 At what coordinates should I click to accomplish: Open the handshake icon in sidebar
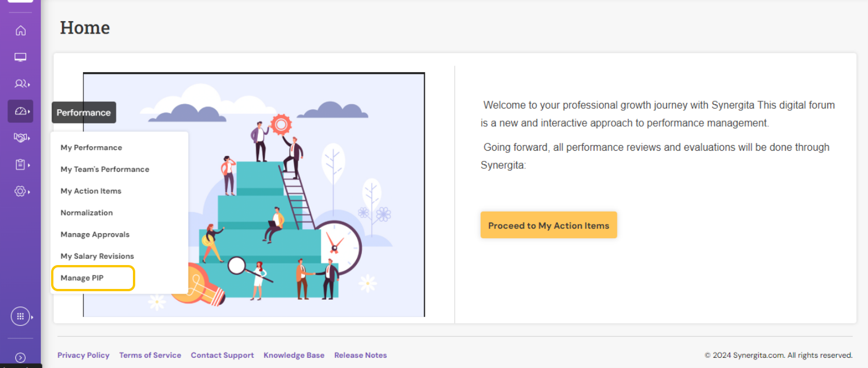[22, 138]
